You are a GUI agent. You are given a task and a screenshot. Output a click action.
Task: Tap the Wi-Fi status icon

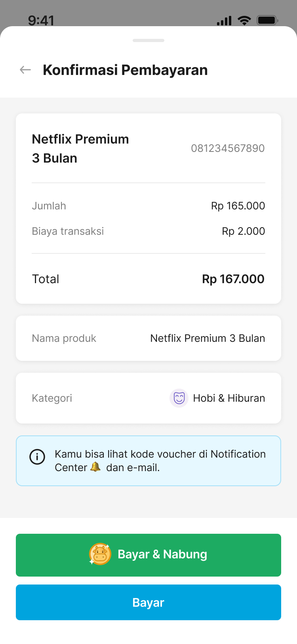(244, 20)
